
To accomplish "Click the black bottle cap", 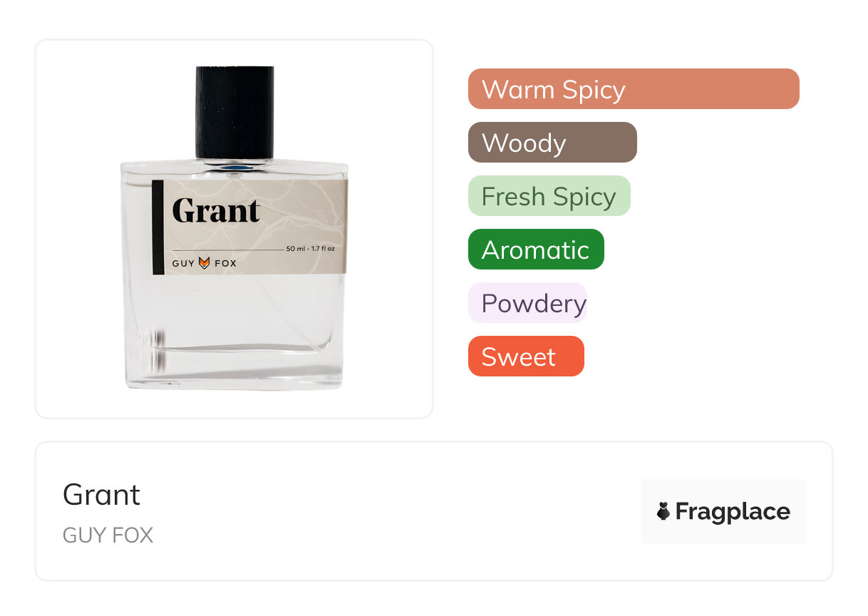I will pyautogui.click(x=234, y=113).
